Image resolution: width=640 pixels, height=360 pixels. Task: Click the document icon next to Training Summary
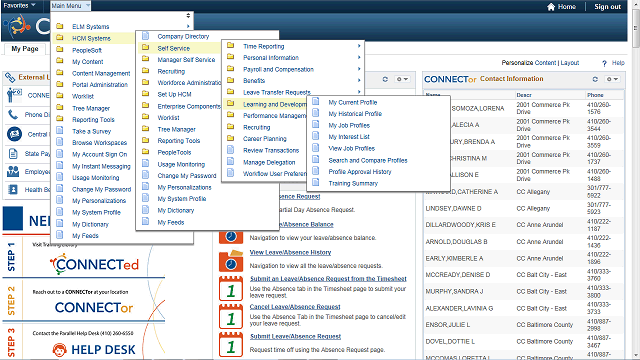(316, 183)
